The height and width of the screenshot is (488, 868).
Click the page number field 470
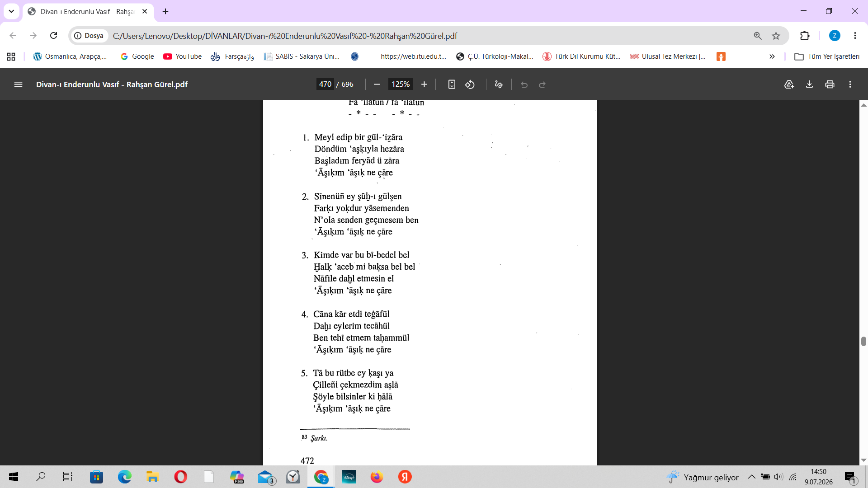click(325, 84)
